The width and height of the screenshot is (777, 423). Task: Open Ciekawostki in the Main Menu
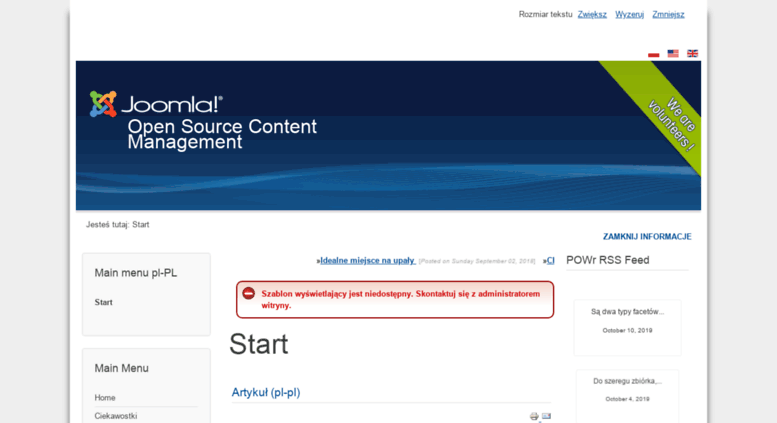point(116,416)
